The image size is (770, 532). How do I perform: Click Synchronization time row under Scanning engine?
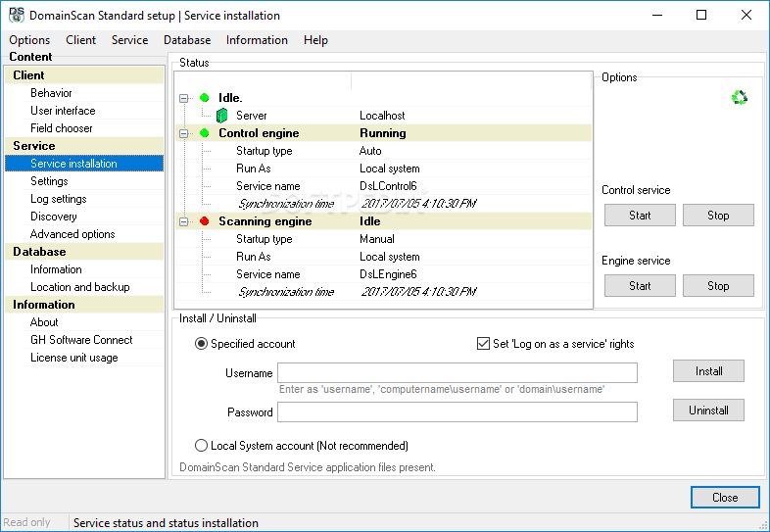(x=383, y=292)
